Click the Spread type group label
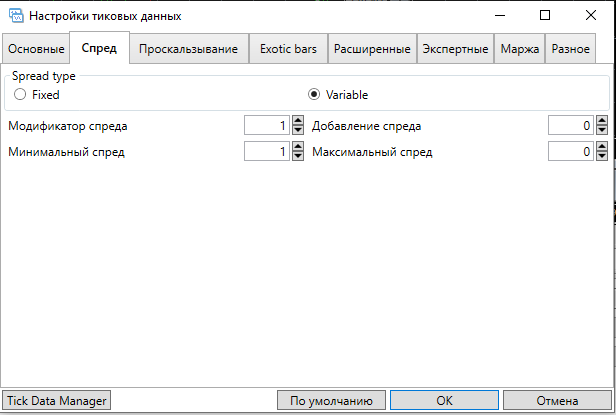Screen dimensions: 616x415 pyautogui.click(x=44, y=76)
